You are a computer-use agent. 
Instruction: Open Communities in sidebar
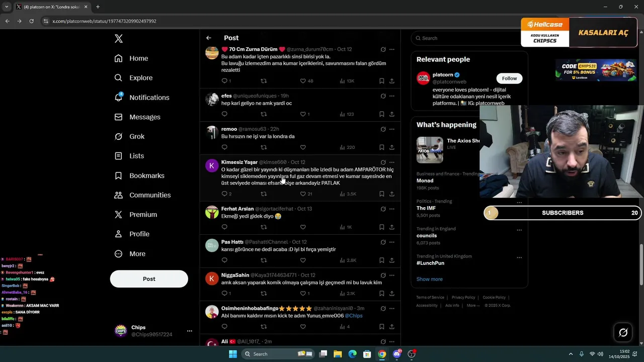(x=142, y=195)
